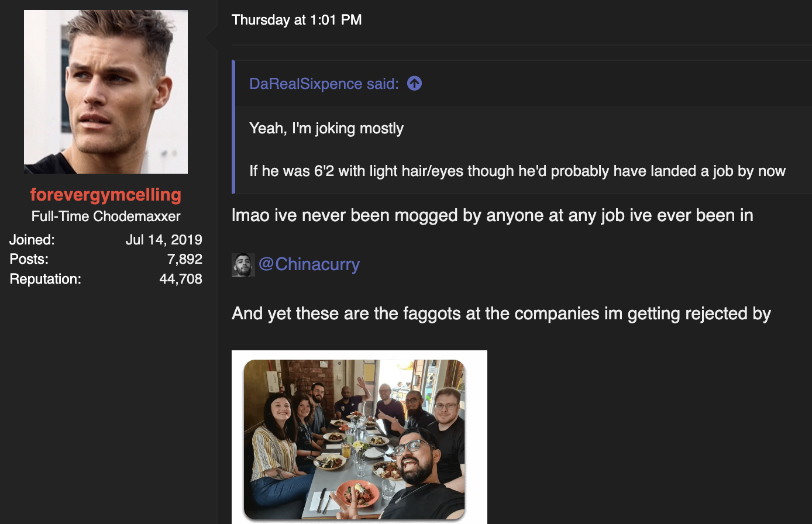
Task: Open the "Thursday at 1:01 PM" post permalink
Action: coord(297,20)
